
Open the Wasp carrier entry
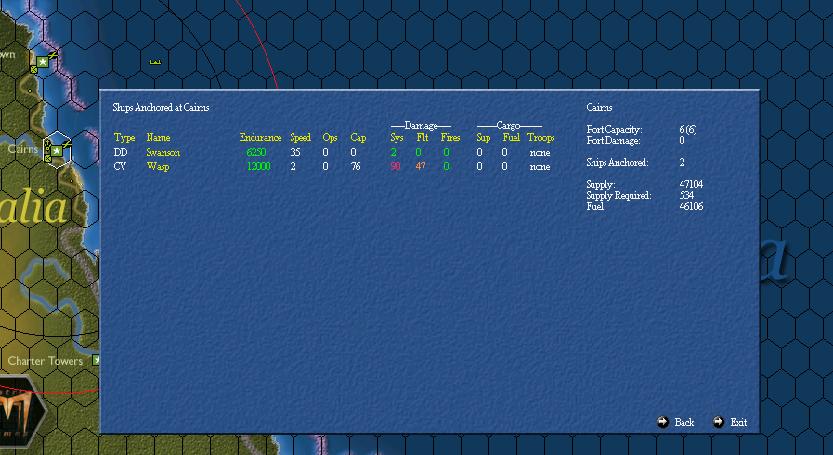coord(158,166)
